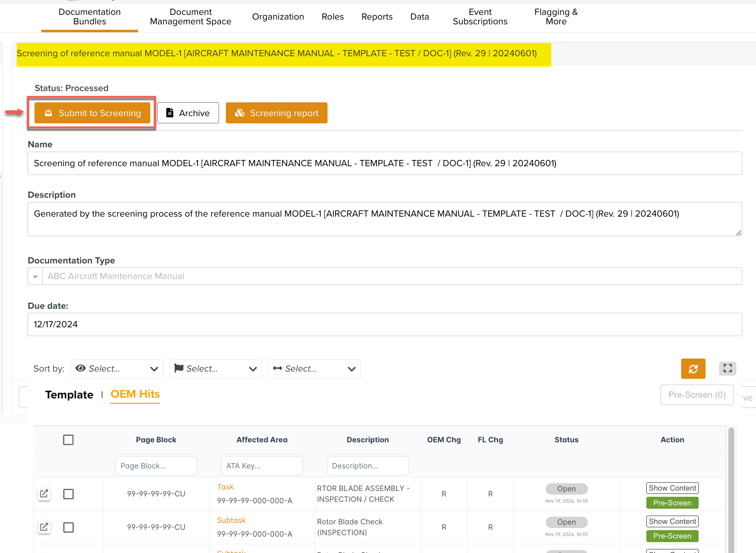Check the Task row checkbox

coord(68,494)
